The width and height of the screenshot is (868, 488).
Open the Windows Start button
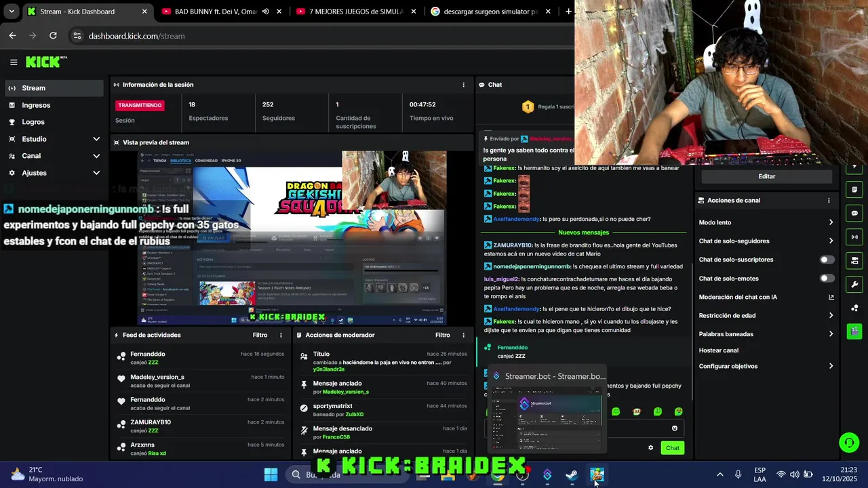pyautogui.click(x=271, y=474)
